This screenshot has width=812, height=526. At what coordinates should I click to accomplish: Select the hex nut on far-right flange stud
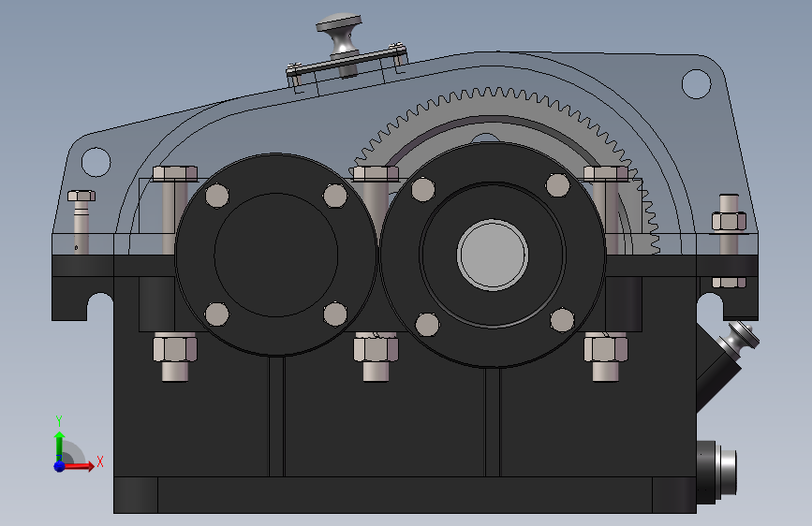[x=730, y=221]
